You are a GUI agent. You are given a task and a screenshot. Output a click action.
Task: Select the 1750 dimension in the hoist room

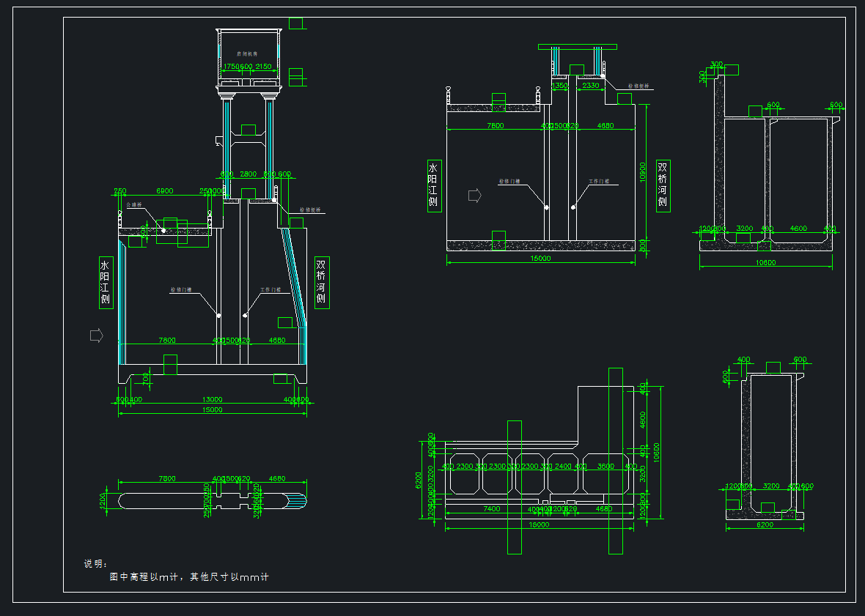tap(231, 67)
